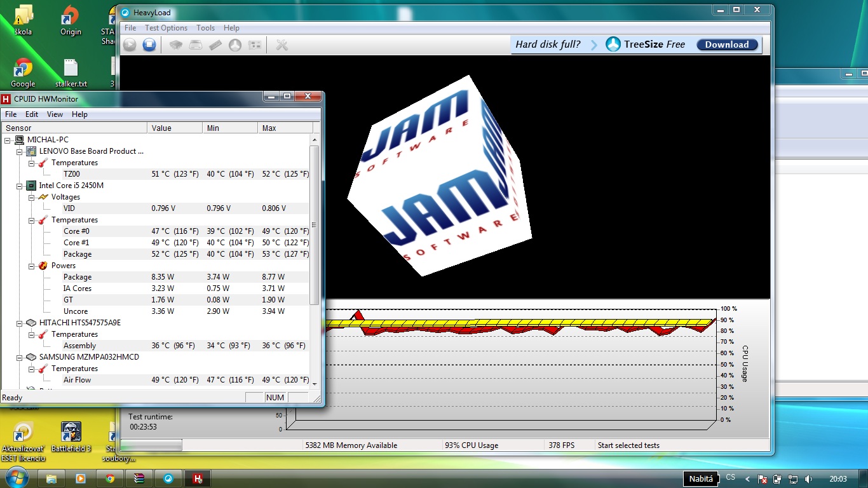Toggle hard drive write test icon
This screenshot has width=868, height=488.
196,45
